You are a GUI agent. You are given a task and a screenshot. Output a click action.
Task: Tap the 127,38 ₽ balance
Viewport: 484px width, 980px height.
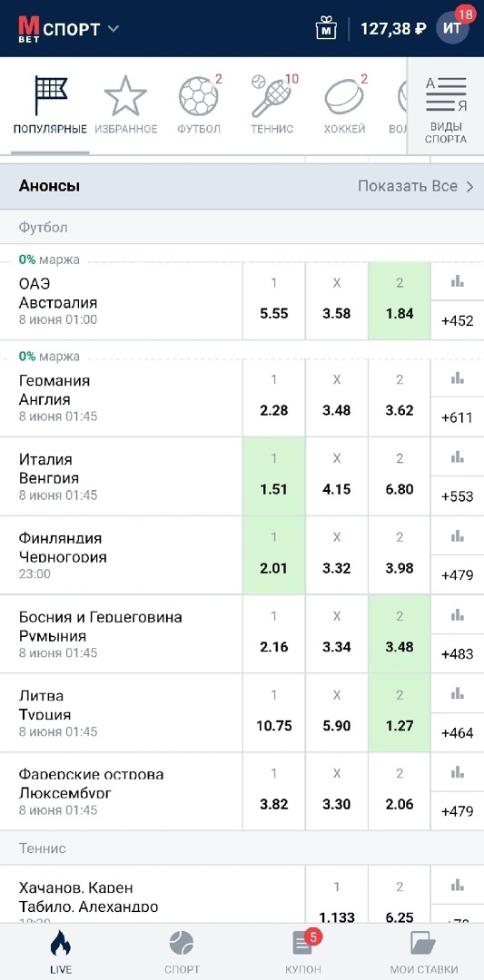click(x=393, y=29)
